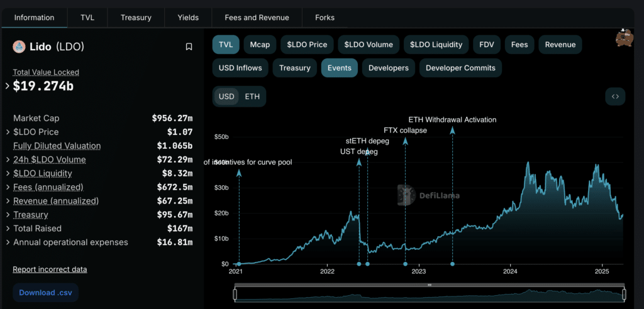This screenshot has width=644, height=309.
Task: Expand the $LDO Liquidity row
Action: 8,173
